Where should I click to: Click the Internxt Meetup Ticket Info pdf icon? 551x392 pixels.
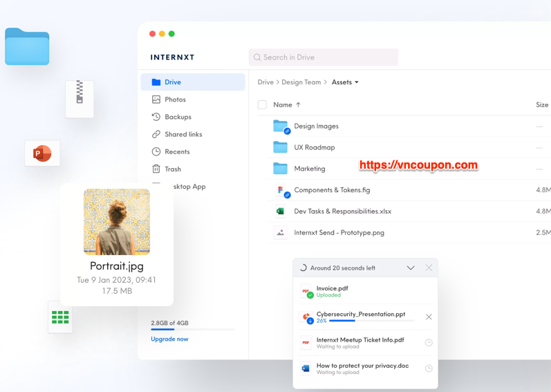[306, 343]
